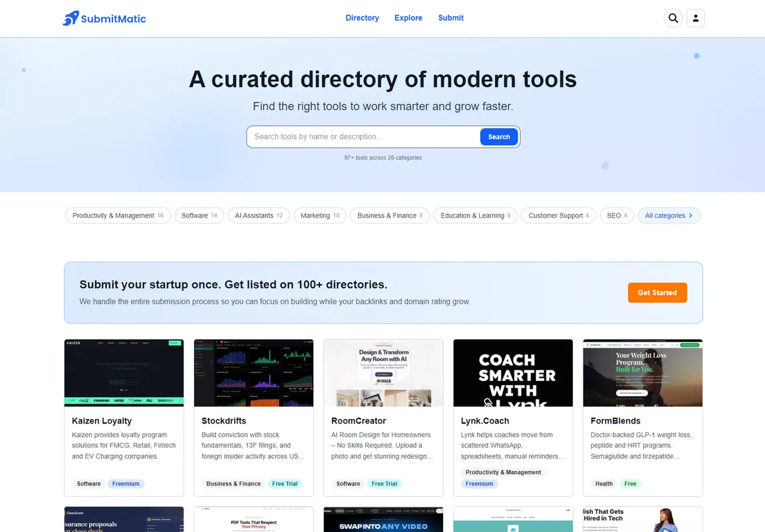Click Free Trial tag on Stockdrifts card
Screen dimensions: 765x532
[x=285, y=483]
